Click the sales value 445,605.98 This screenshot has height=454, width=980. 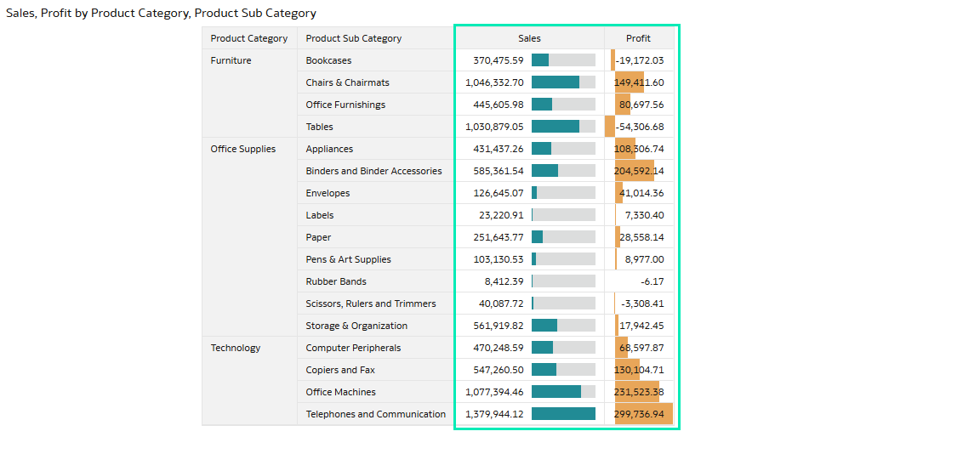(x=499, y=105)
